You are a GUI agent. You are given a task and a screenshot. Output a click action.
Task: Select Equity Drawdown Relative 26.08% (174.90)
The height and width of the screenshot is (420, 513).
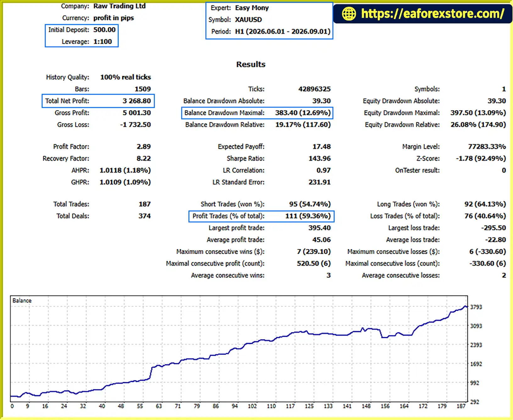click(478, 125)
